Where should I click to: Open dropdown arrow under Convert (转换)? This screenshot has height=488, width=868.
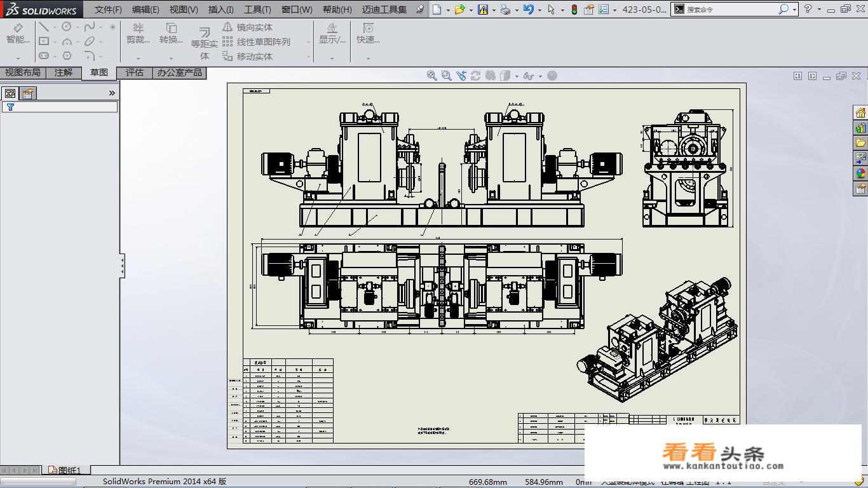tap(171, 58)
